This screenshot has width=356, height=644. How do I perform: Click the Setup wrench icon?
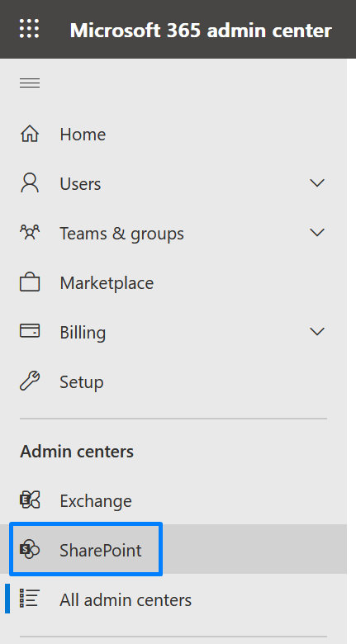click(x=30, y=381)
